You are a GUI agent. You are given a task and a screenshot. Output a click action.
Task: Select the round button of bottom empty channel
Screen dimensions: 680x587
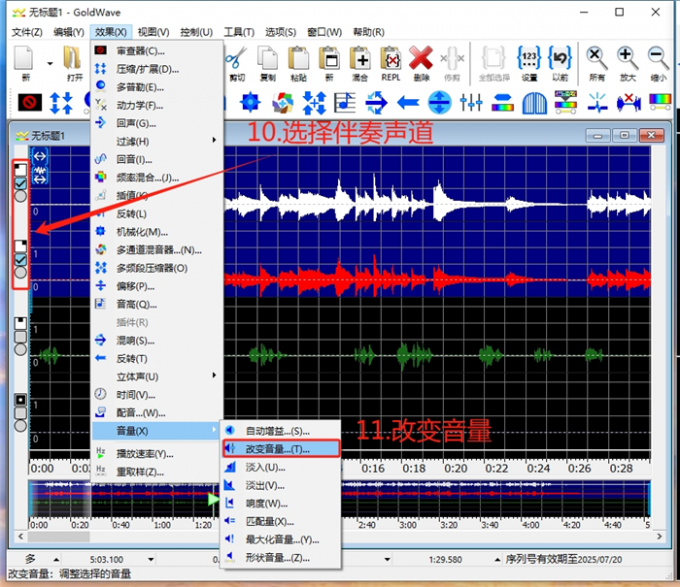tap(20, 425)
